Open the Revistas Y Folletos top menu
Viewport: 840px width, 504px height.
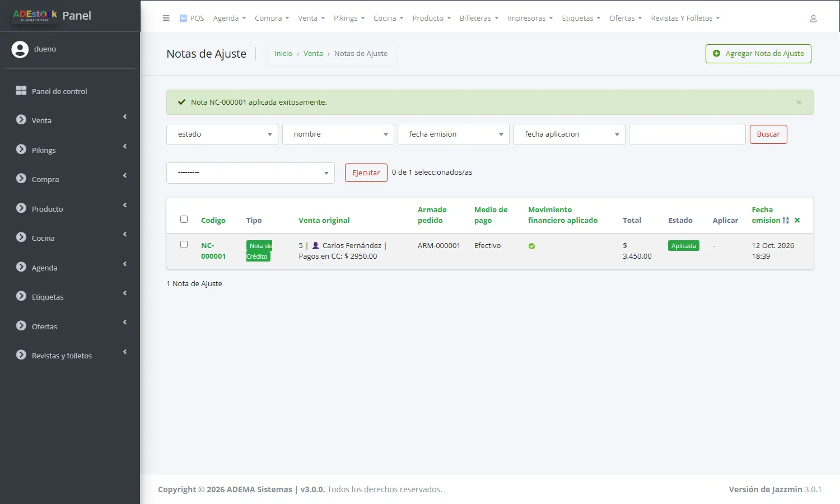click(x=685, y=18)
